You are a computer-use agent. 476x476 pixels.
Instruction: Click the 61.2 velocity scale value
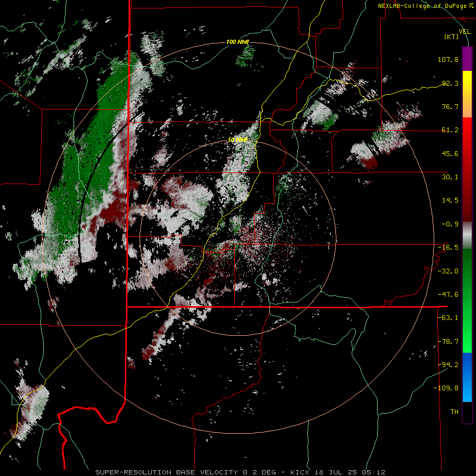pos(450,130)
